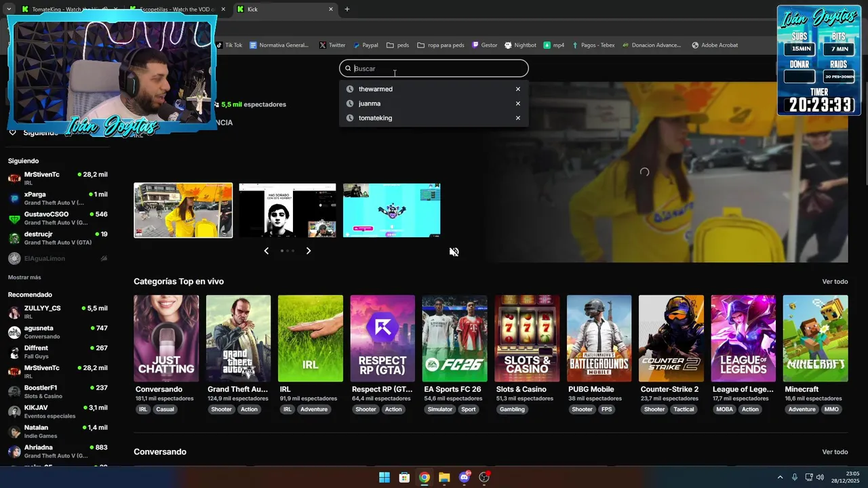Open KIKJAV recommended channel
The width and height of the screenshot is (868, 488).
tap(58, 411)
